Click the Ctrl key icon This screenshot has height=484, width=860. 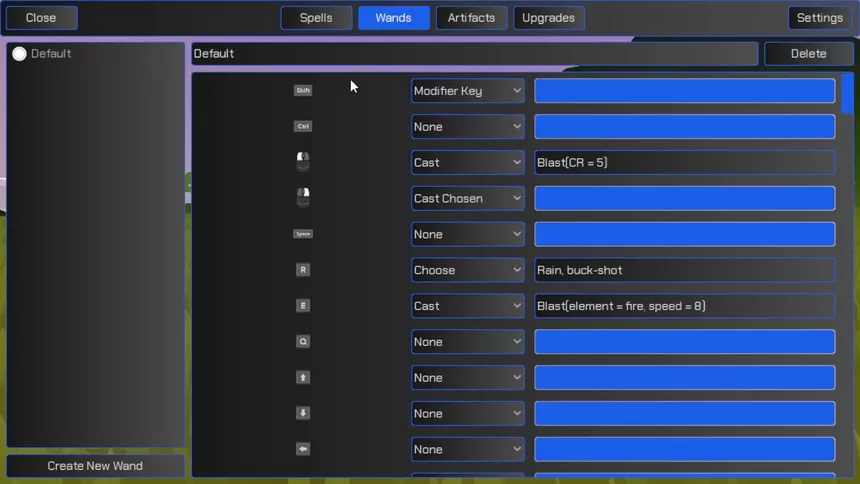click(x=303, y=126)
